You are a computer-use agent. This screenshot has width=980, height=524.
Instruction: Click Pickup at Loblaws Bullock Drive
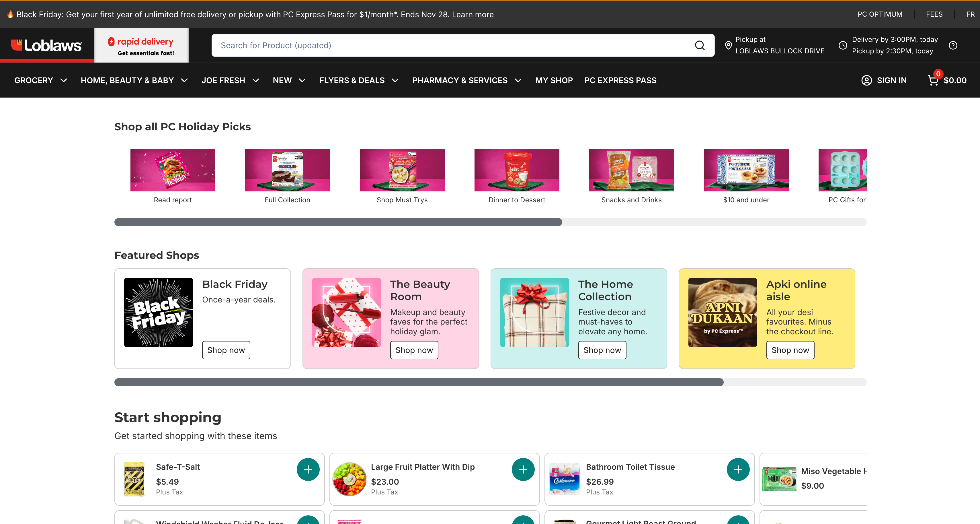(x=780, y=45)
